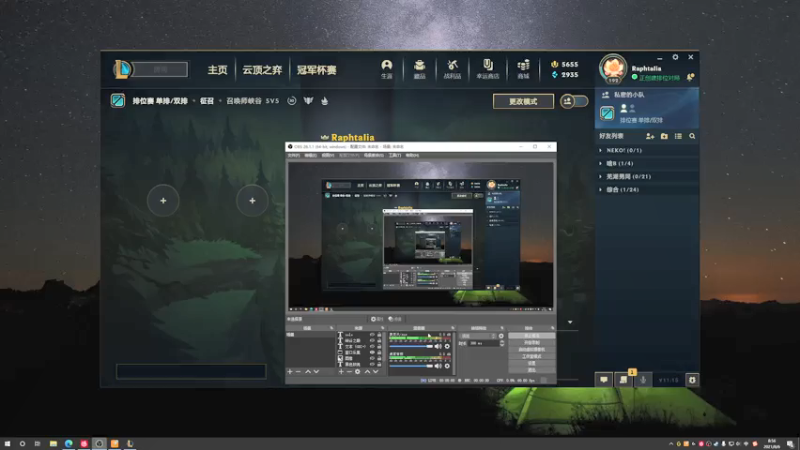The height and width of the screenshot is (450, 800).
Task: Open source properties gear in the OBS sources toolbar
Action: pos(357,372)
